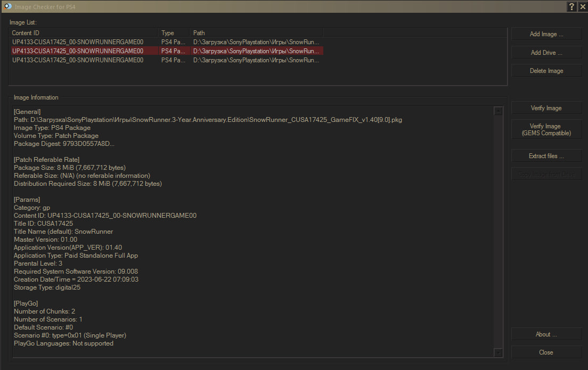This screenshot has width=588, height=370.
Task: Run Verify Image (GEMS Compatible)
Action: [546, 130]
